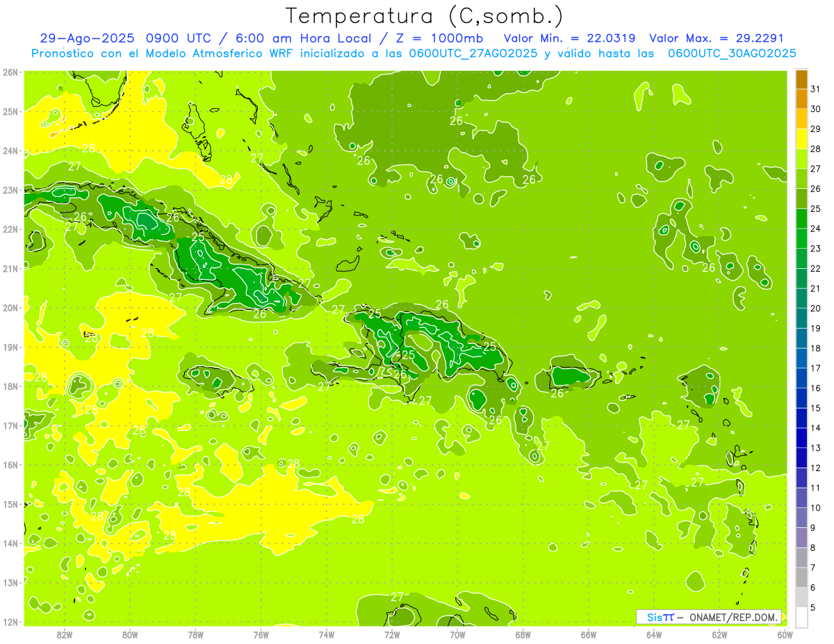The image size is (834, 644).
Task: Click latitude axis label '26N'
Action: [10, 72]
